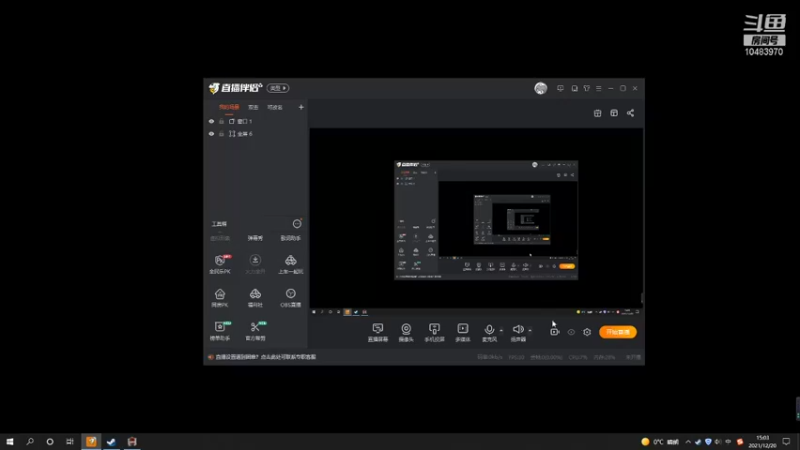The height and width of the screenshot is (450, 800).
Task: Add a 多媒体 media source
Action: point(463,332)
